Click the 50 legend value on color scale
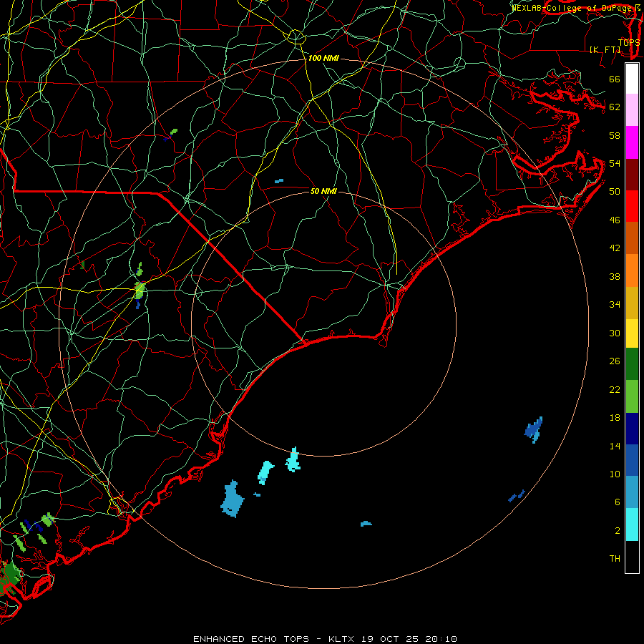Image resolution: width=644 pixels, height=644 pixels. pos(615,191)
